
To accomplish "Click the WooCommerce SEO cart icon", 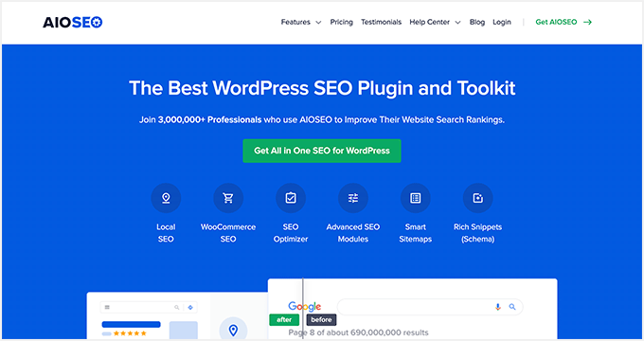I will (228, 198).
